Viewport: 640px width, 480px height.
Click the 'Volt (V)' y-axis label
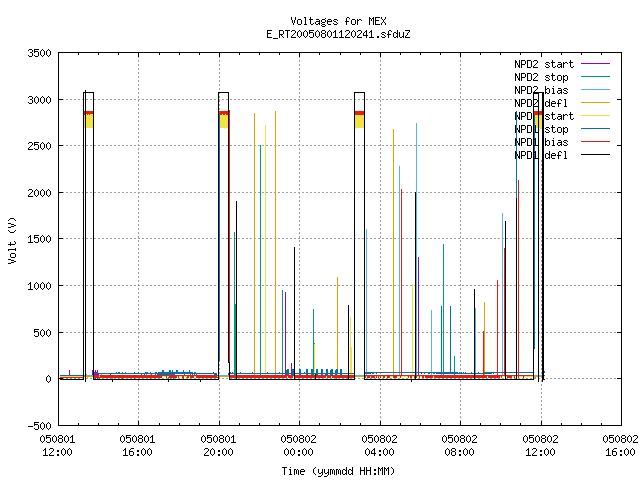[12, 240]
